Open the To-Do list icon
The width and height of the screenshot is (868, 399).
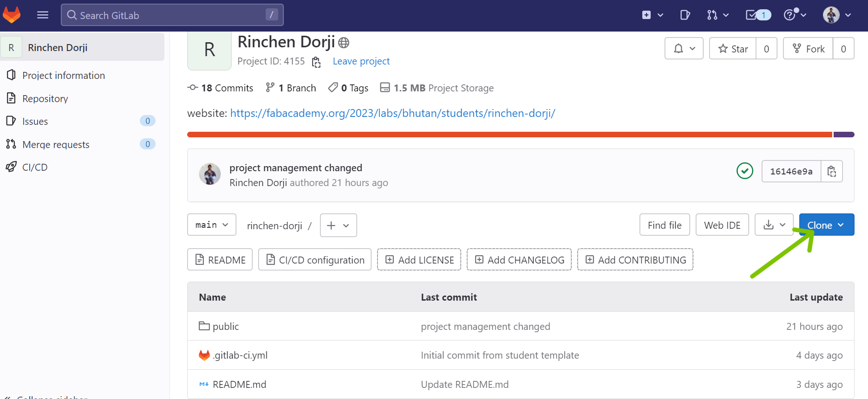tap(758, 15)
